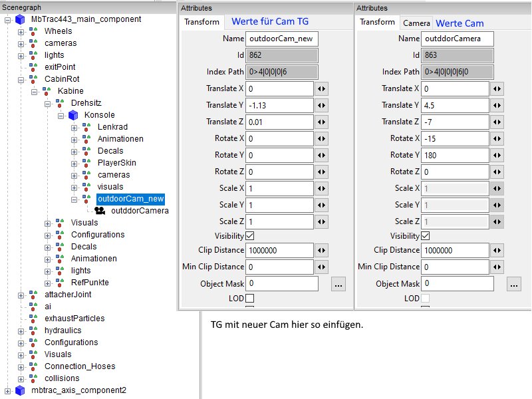Screen dimensions: 532x399
Task: Click Object Mask ellipsis button in outddorCamera panel
Action: tap(513, 284)
